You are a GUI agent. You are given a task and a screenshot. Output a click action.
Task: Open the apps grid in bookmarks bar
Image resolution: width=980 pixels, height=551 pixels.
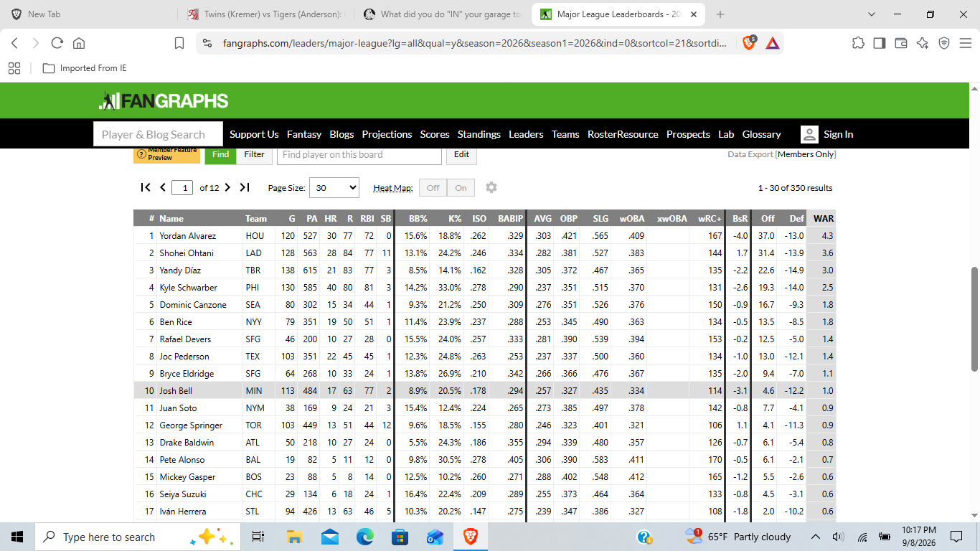tap(14, 68)
